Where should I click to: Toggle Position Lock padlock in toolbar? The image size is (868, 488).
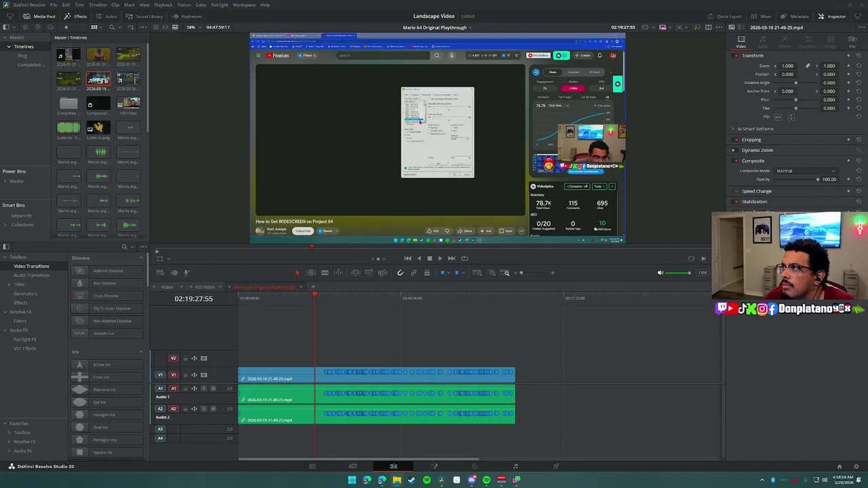pyautogui.click(x=427, y=272)
